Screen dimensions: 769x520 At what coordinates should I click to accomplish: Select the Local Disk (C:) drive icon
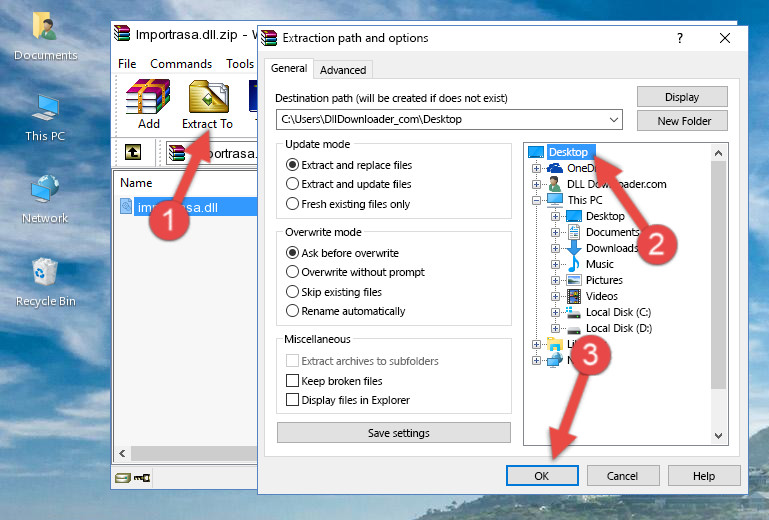click(x=573, y=312)
